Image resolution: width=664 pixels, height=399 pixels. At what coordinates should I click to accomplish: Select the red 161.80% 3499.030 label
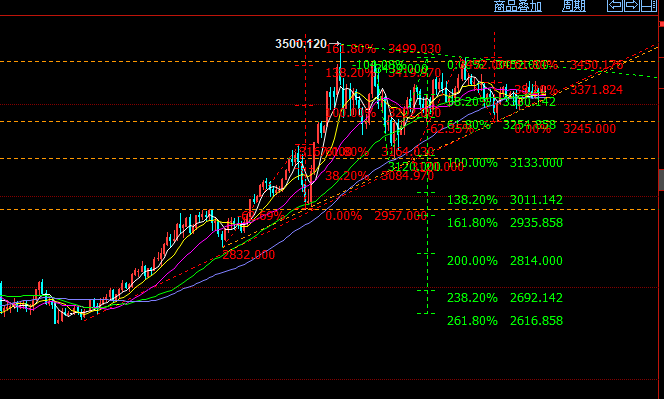click(383, 49)
